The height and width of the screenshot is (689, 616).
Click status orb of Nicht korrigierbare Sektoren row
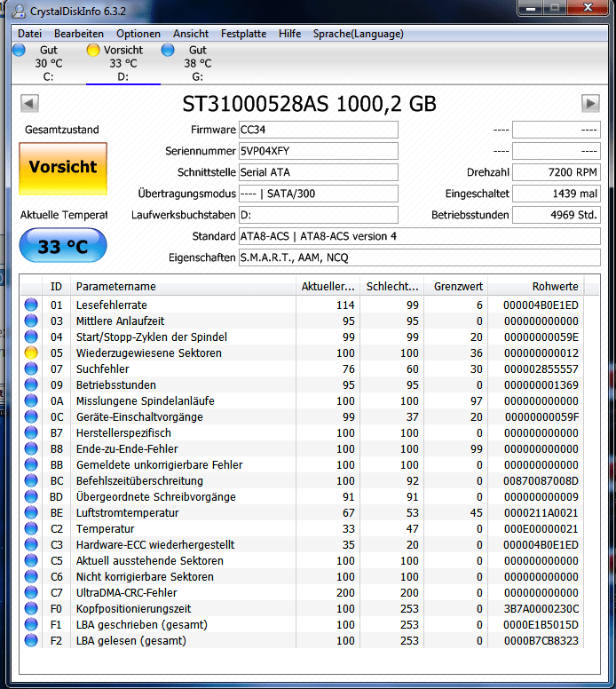click(x=31, y=576)
